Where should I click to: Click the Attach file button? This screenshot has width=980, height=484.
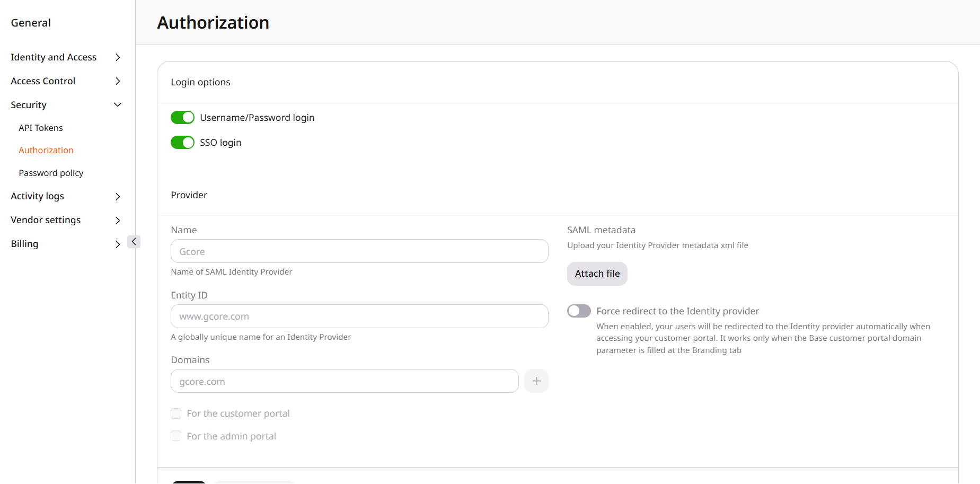tap(597, 274)
